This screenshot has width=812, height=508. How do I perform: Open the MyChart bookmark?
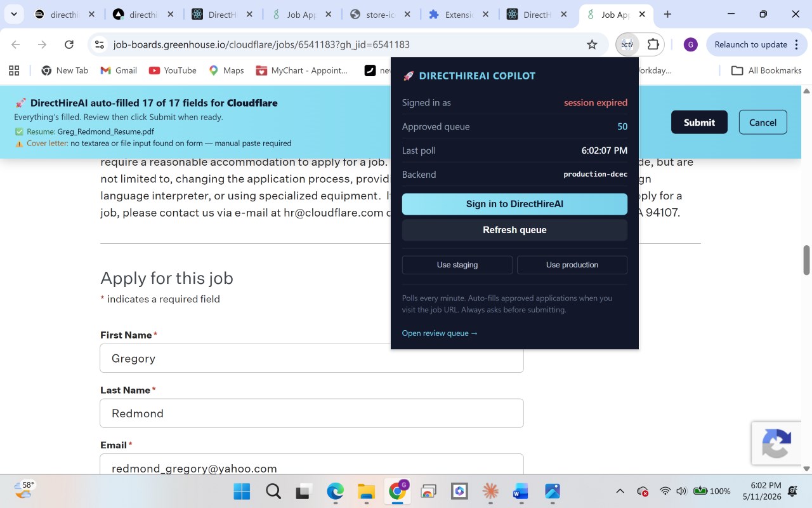pyautogui.click(x=301, y=70)
